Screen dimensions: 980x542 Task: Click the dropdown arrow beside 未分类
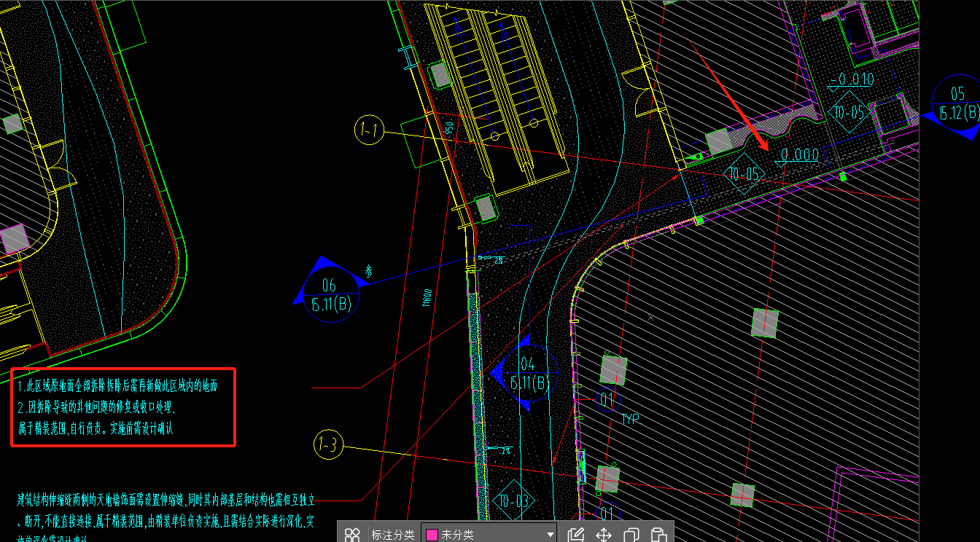pos(550,535)
